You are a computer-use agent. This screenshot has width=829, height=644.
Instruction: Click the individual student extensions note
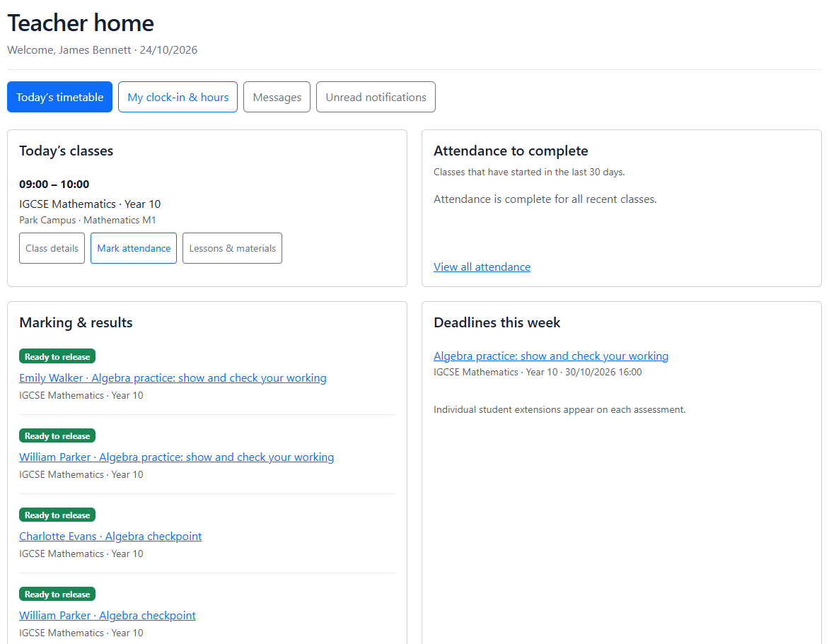coord(560,410)
